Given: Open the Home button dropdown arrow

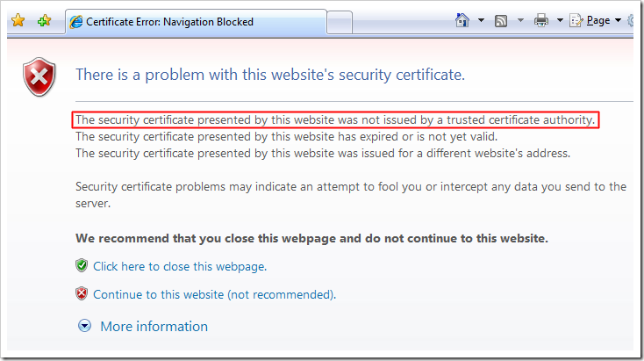Looking at the screenshot, I should (x=482, y=21).
